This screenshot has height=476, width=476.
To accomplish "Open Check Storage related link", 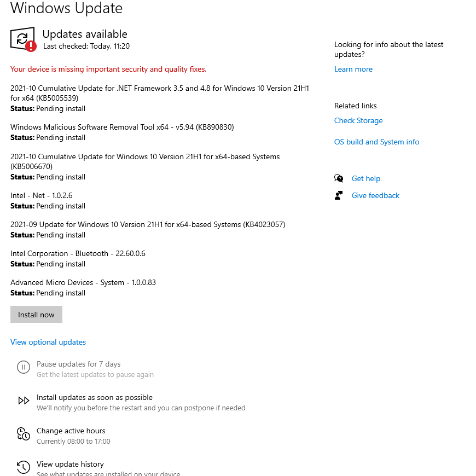I will 358,120.
